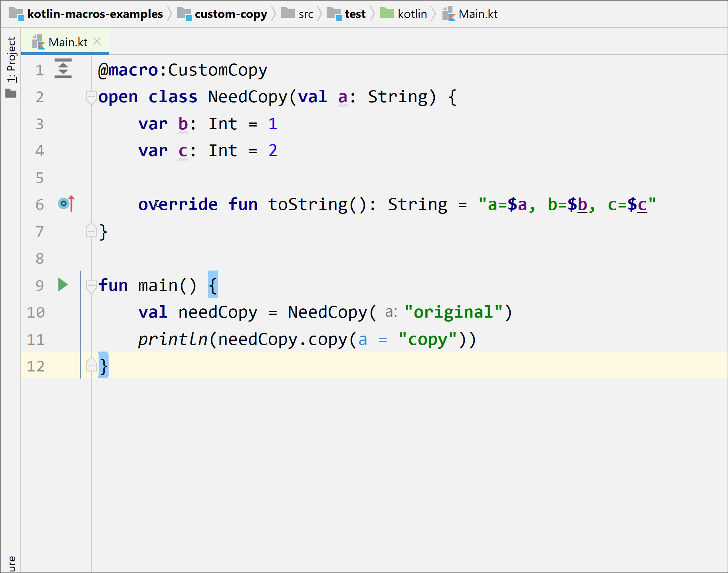
Task: Click the macro expand icon on line 1
Action: tap(63, 69)
